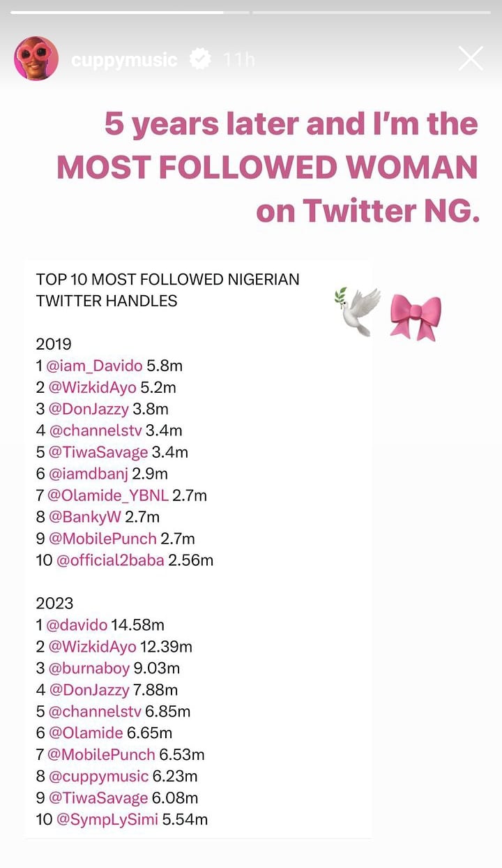The width and height of the screenshot is (502, 868).
Task: Tap the @burnaboy mention
Action: coord(89,668)
